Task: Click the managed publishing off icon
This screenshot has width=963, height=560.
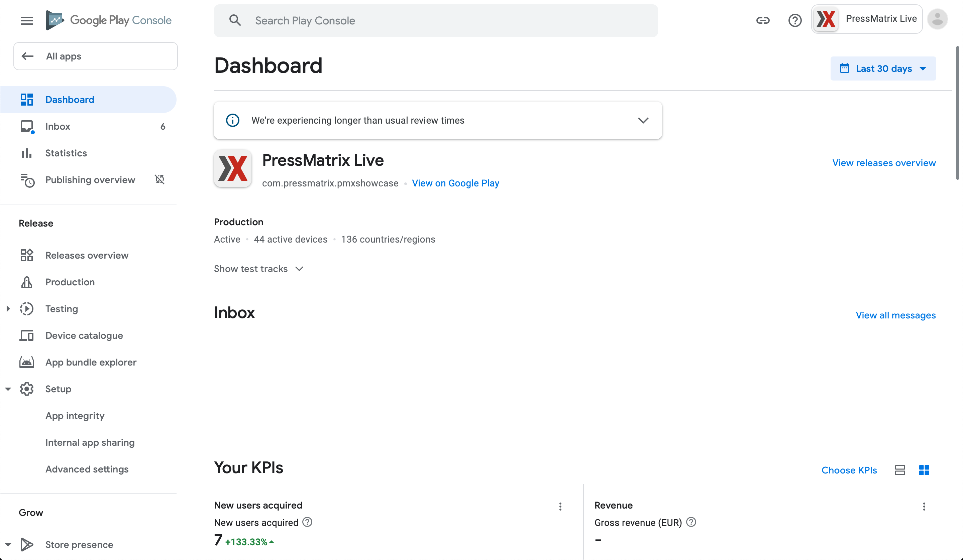Action: tap(159, 179)
